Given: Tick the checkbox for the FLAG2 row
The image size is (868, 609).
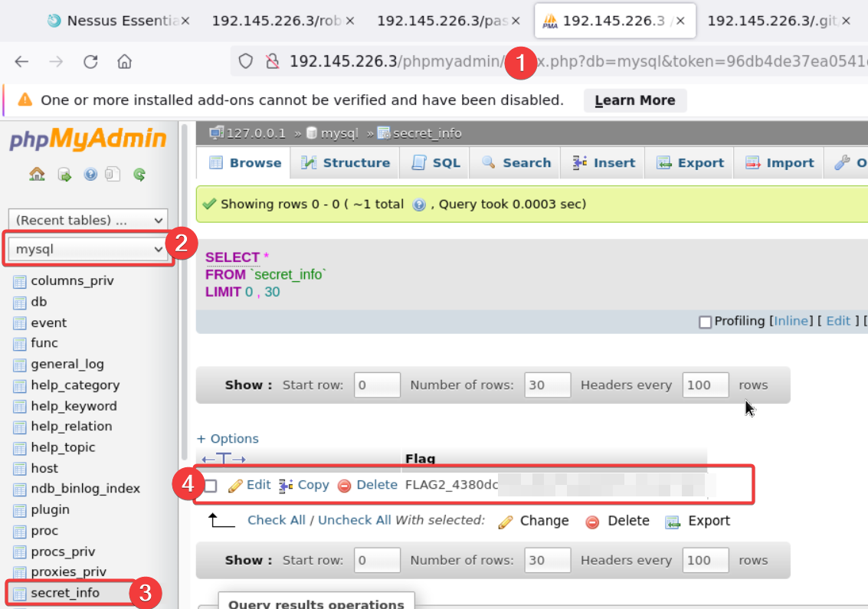Looking at the screenshot, I should pos(211,486).
